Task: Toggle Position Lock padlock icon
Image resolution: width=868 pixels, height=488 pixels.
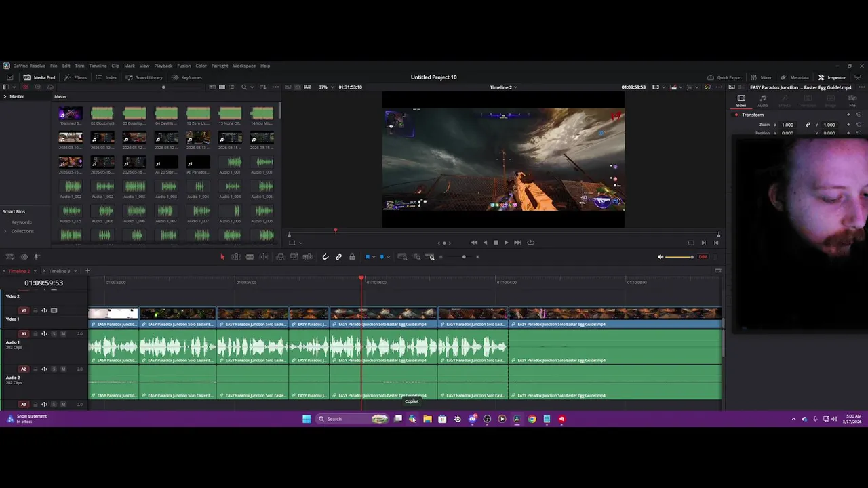Action: click(351, 257)
